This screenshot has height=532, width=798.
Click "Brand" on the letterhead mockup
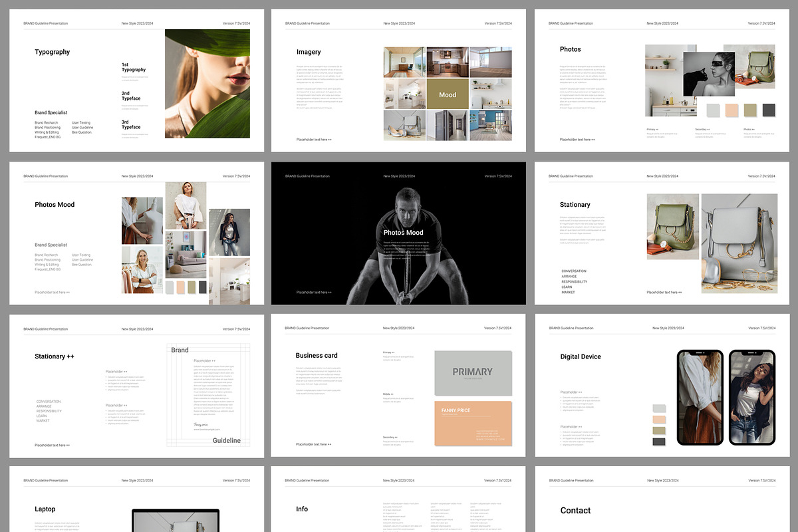(x=180, y=350)
